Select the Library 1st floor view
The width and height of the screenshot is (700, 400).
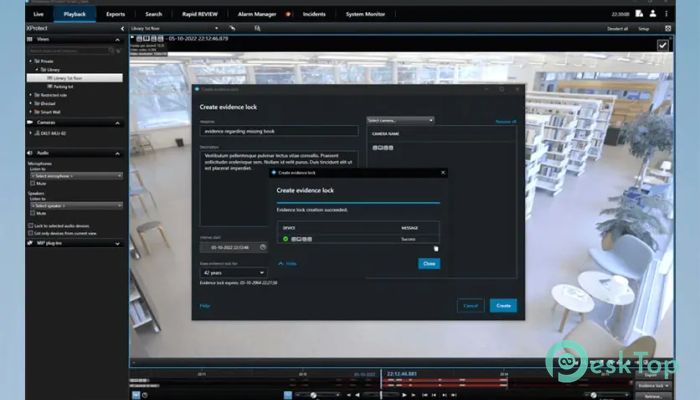(x=75, y=78)
